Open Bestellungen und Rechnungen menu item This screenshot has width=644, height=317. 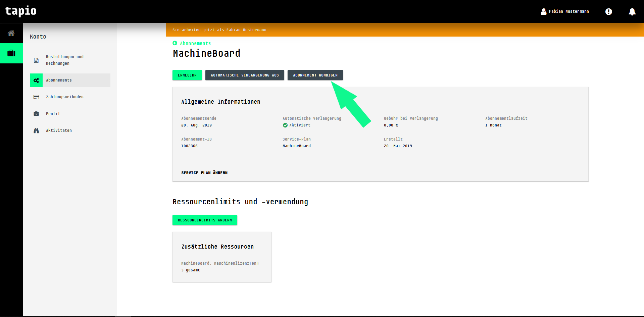[x=70, y=60]
